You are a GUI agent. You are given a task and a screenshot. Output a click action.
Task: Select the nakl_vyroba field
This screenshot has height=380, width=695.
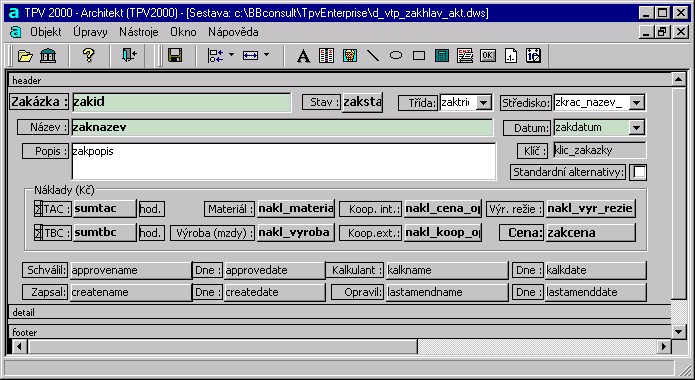coord(296,233)
